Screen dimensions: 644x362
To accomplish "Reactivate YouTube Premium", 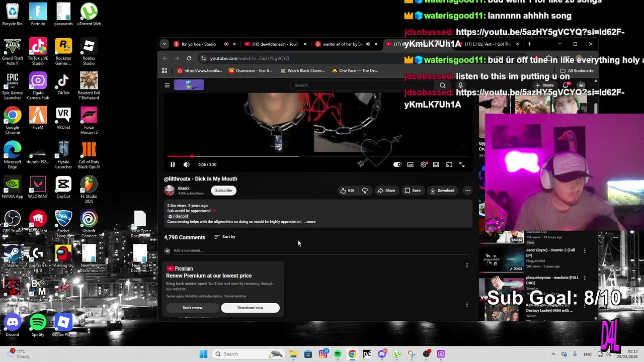I will [x=250, y=308].
